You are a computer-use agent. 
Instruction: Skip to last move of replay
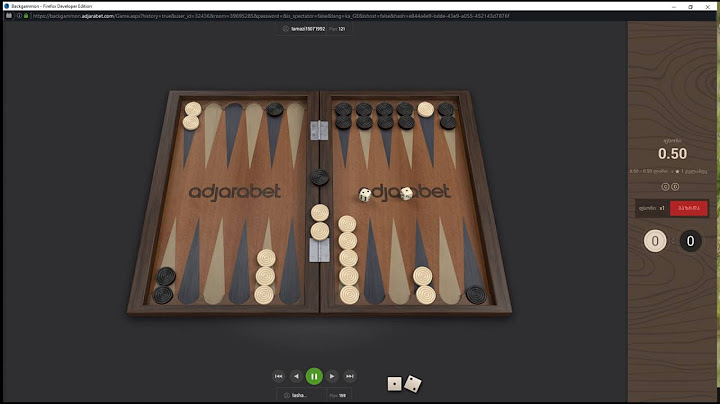(x=350, y=376)
